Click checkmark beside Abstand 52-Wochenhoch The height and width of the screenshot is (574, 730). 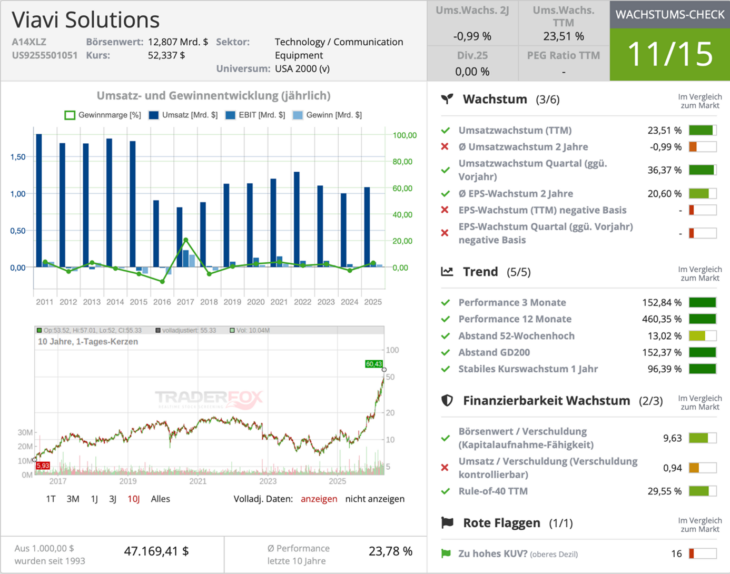446,336
